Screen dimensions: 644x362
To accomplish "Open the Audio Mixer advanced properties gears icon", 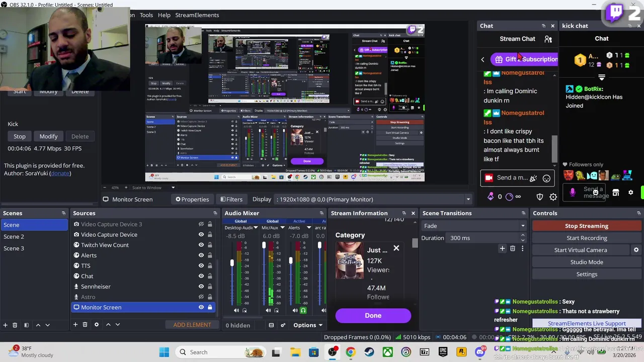I will point(283,325).
